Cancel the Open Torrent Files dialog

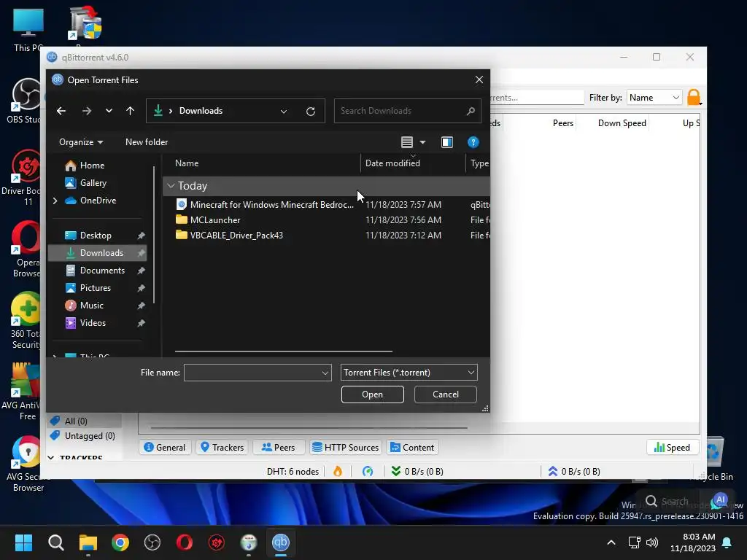click(445, 394)
